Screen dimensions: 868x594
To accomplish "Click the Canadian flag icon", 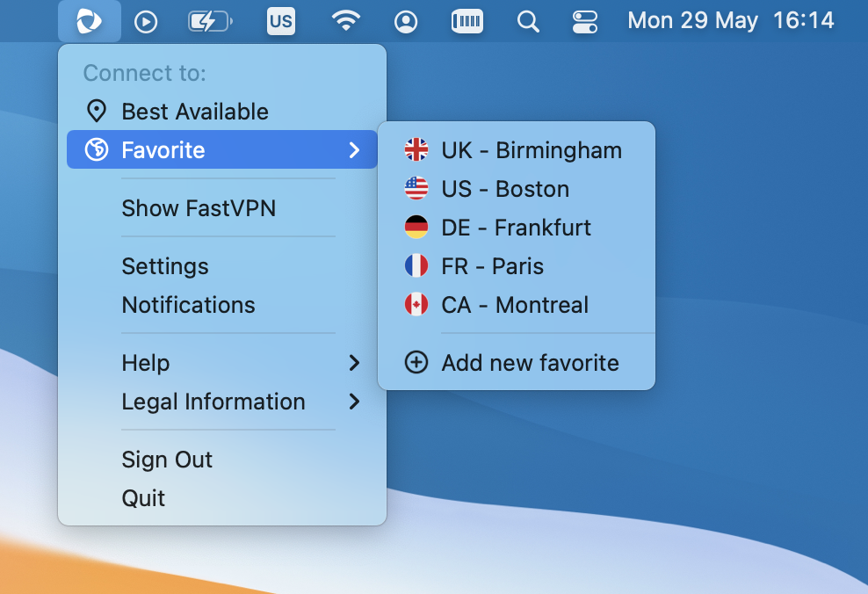I will [x=416, y=305].
